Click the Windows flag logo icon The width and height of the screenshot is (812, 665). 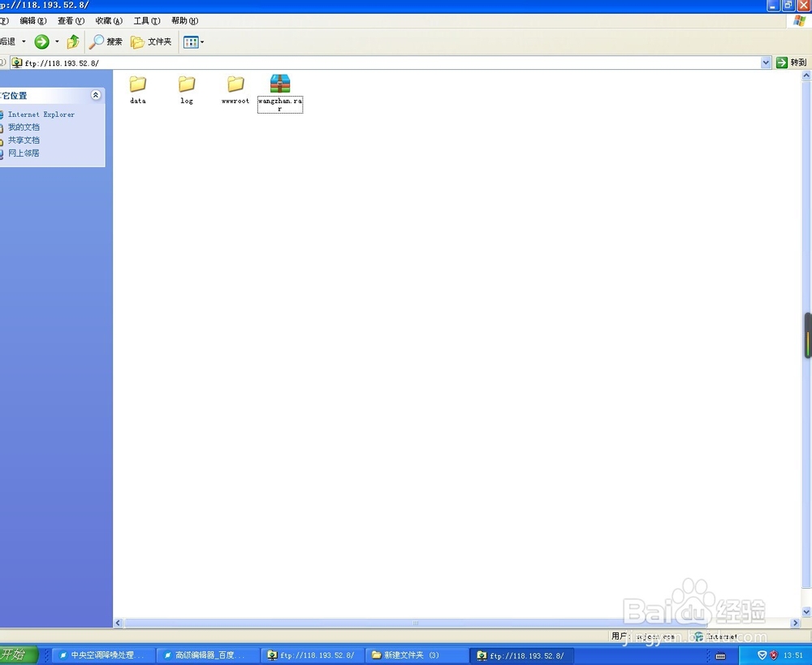(800, 21)
